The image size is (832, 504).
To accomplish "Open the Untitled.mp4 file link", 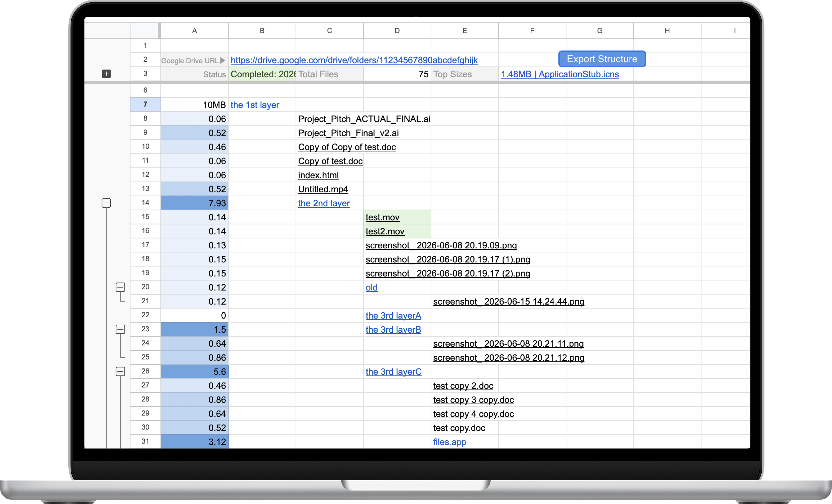I will [x=323, y=189].
